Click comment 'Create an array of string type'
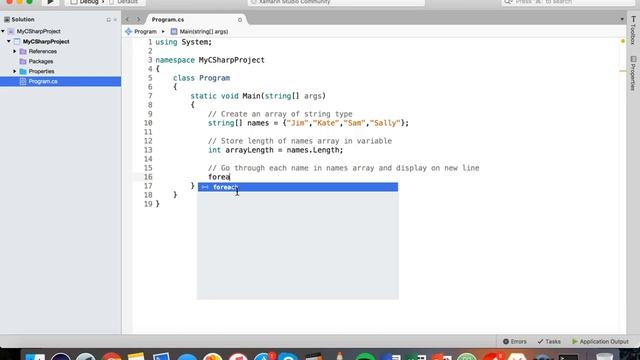 [280, 114]
